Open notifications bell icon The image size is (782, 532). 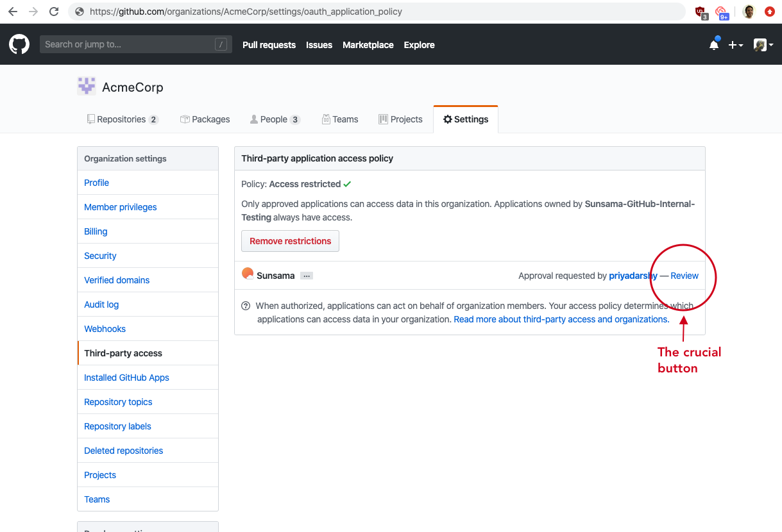click(x=714, y=45)
